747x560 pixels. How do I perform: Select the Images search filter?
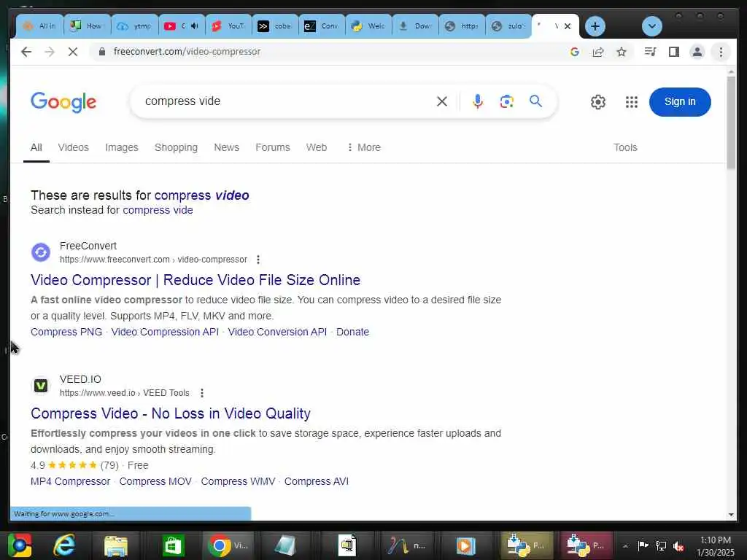click(x=122, y=147)
